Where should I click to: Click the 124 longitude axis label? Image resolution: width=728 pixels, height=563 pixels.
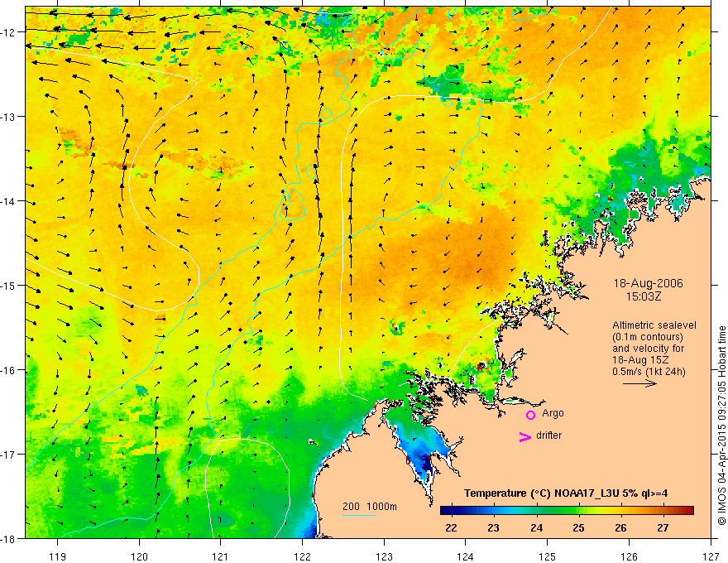point(466,556)
